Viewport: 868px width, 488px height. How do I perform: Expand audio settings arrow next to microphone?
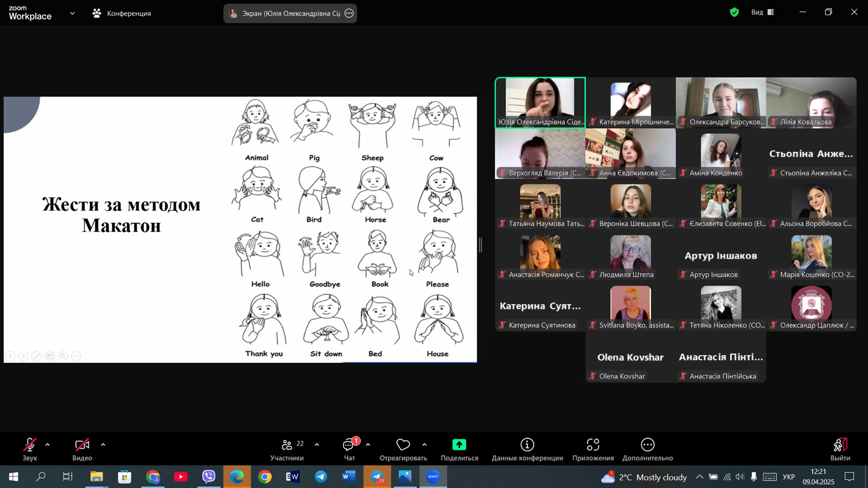[48, 445]
